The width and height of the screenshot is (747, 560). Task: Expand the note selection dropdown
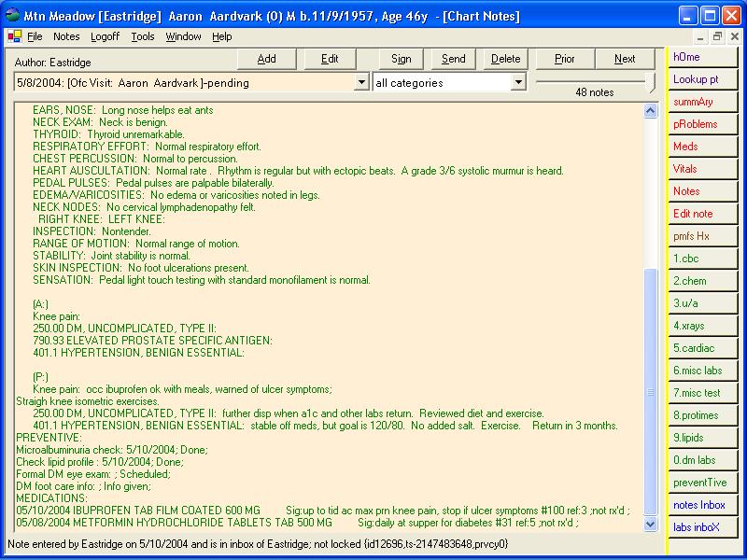click(x=362, y=83)
